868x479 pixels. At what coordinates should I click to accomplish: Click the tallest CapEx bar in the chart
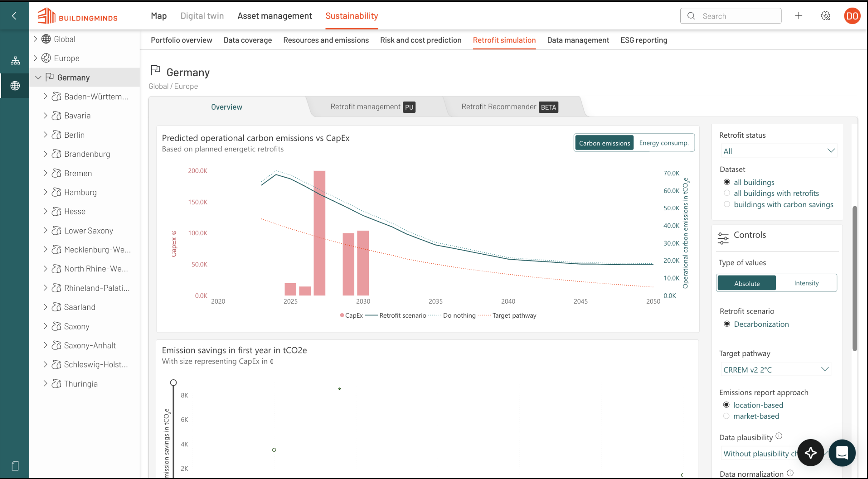(319, 233)
